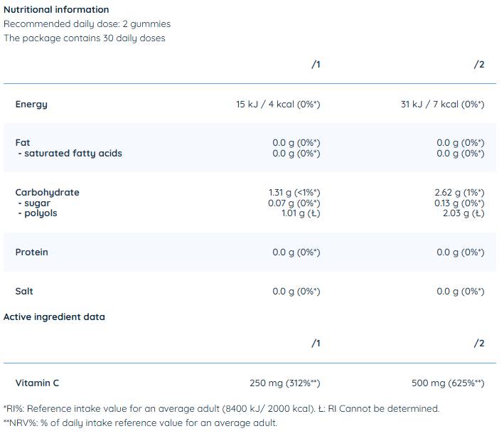Click the 2.62 g carbohydrate value
Image resolution: width=504 pixels, height=436 pixels.
click(x=459, y=193)
